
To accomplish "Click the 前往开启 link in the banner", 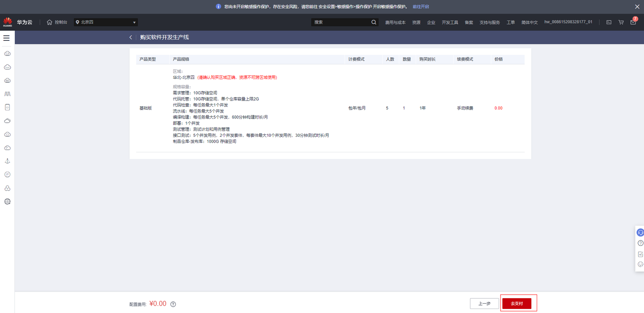I will pyautogui.click(x=421, y=6).
